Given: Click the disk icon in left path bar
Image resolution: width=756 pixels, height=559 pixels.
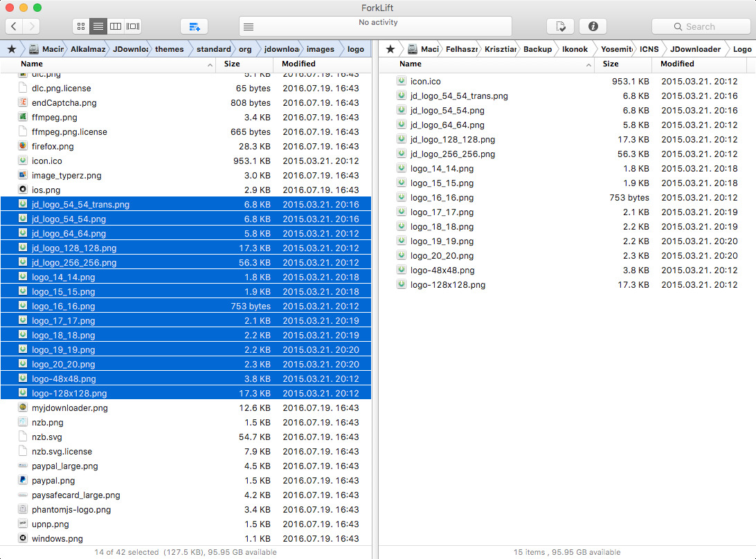Looking at the screenshot, I should click(x=34, y=49).
